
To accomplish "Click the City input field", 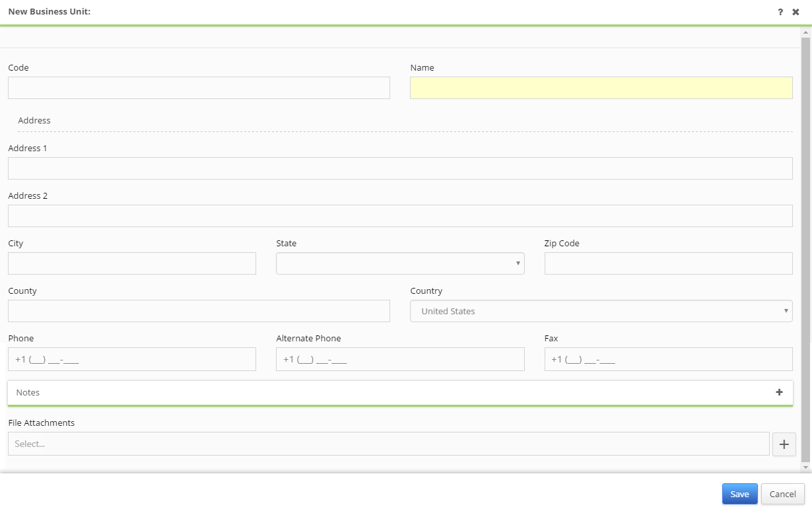I will [x=132, y=263].
